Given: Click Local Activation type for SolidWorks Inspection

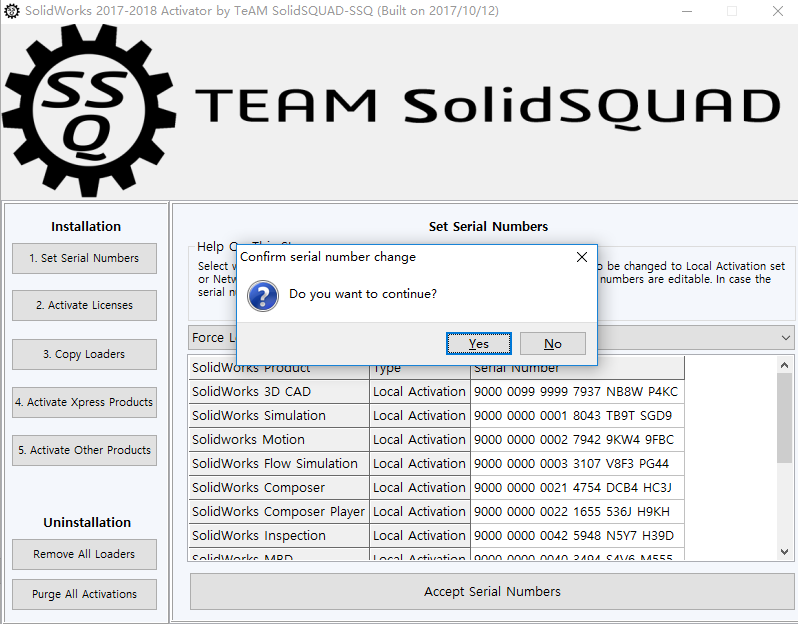Looking at the screenshot, I should tap(420, 535).
